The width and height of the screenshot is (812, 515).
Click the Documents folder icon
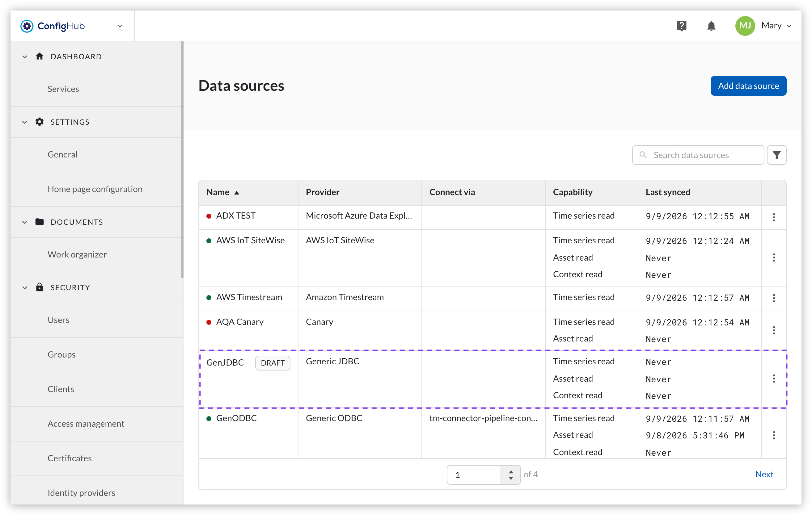pyautogui.click(x=40, y=222)
